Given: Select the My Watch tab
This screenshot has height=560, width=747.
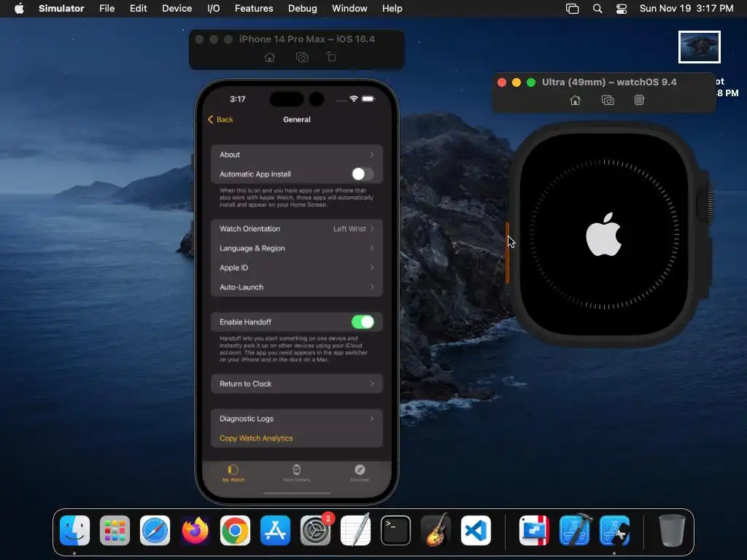Looking at the screenshot, I should (233, 473).
